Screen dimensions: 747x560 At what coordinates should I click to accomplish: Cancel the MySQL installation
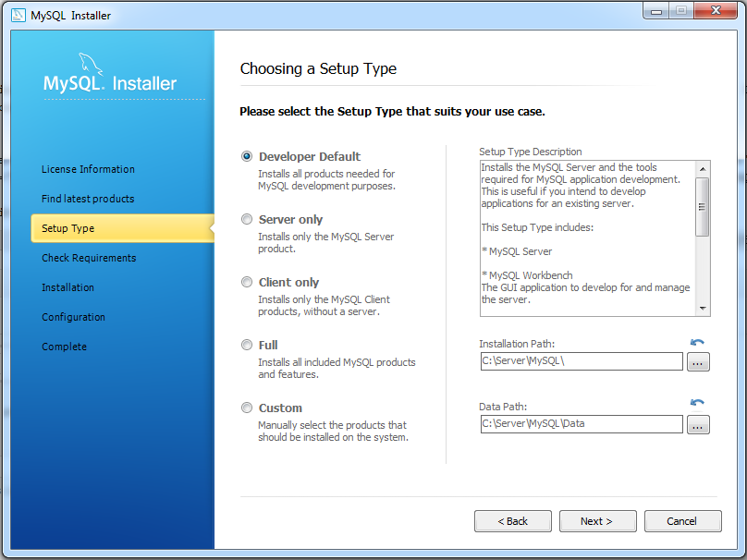pyautogui.click(x=682, y=521)
